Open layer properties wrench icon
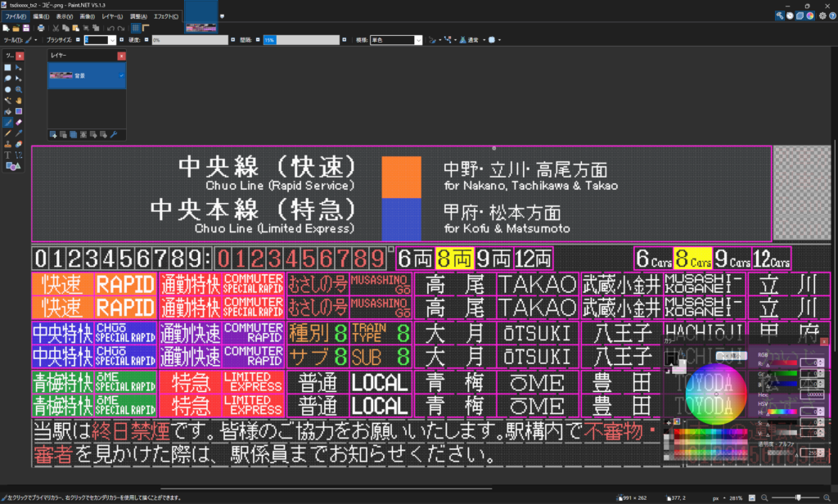This screenshot has width=838, height=504. [x=114, y=134]
